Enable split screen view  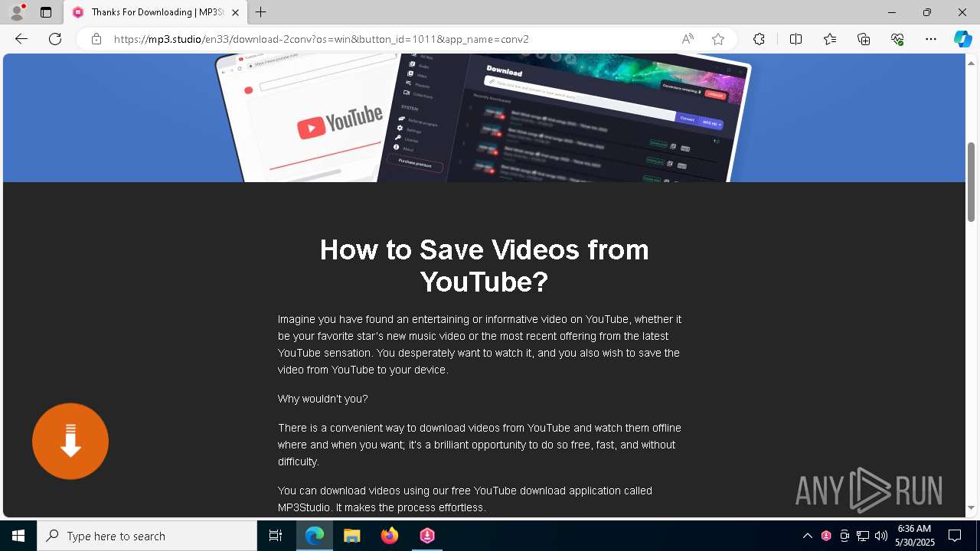(x=795, y=39)
